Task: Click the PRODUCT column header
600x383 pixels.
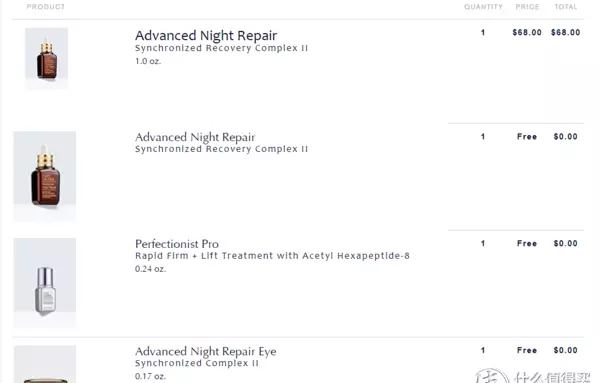Action: [x=46, y=7]
